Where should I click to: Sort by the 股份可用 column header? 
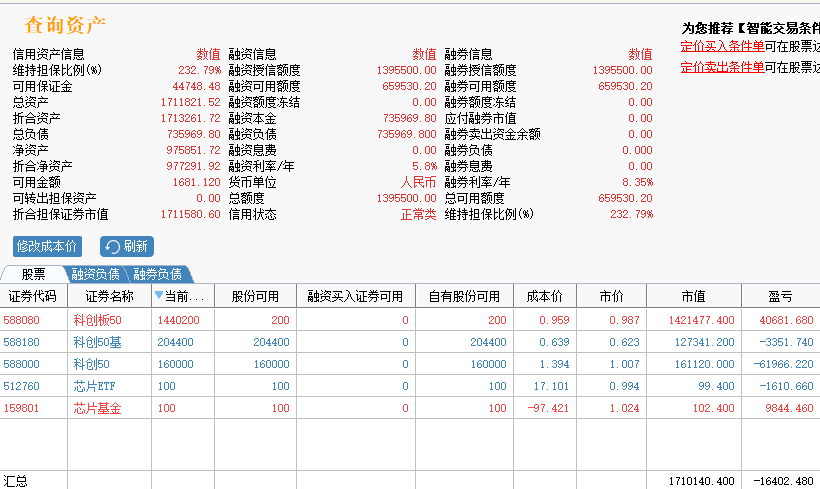(255, 297)
